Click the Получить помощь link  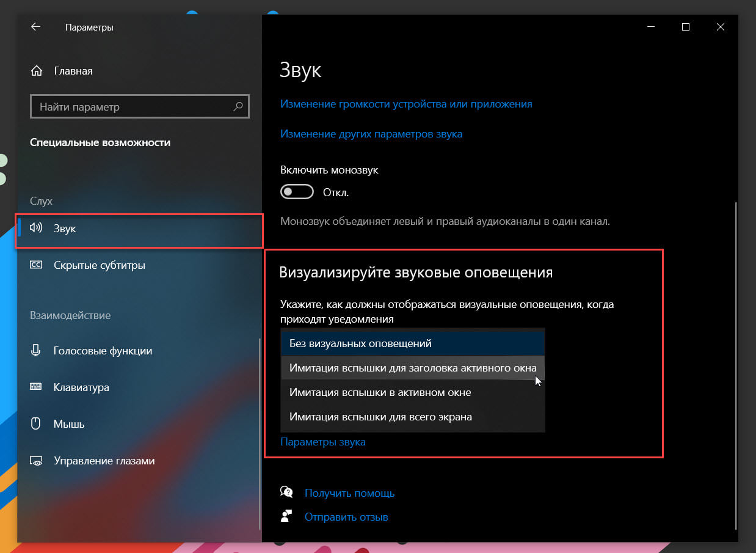[x=349, y=493]
